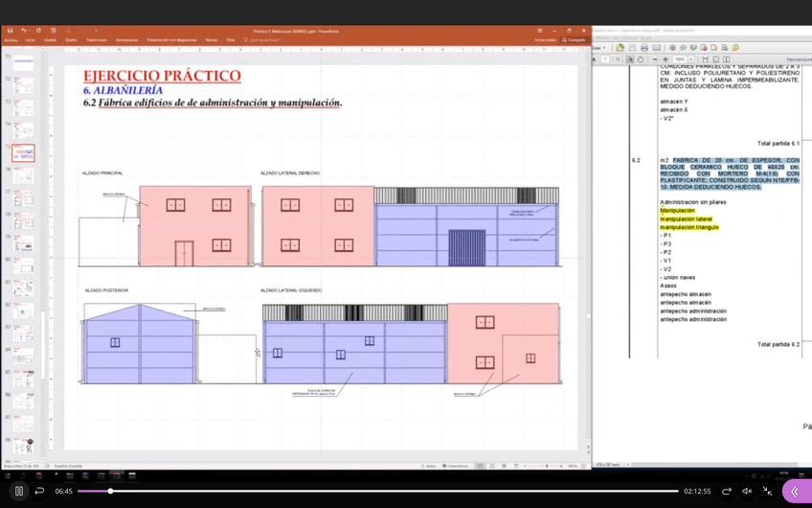This screenshot has height=508, width=812.
Task: Click the highlighted word Manipulación in the PDF
Action: click(677, 211)
